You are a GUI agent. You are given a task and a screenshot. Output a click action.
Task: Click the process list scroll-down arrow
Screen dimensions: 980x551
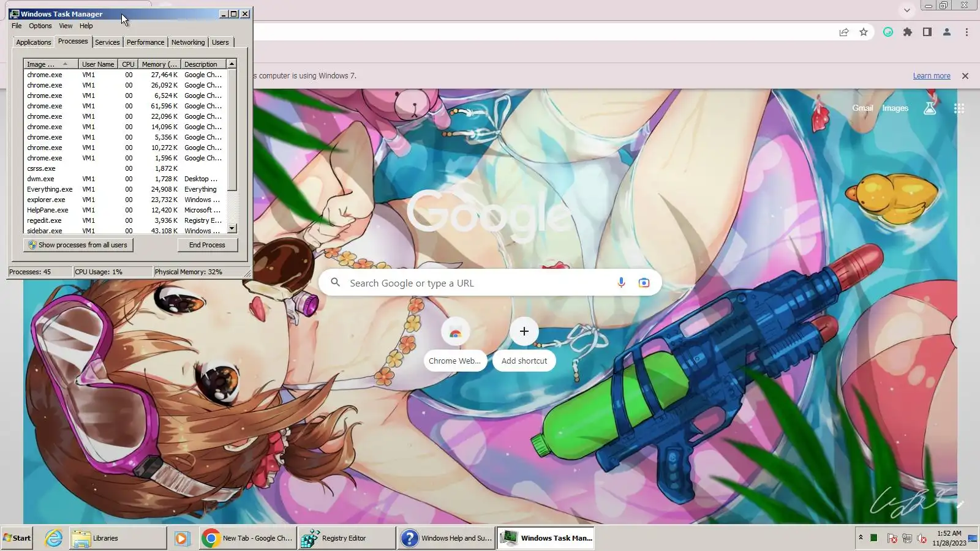click(232, 228)
